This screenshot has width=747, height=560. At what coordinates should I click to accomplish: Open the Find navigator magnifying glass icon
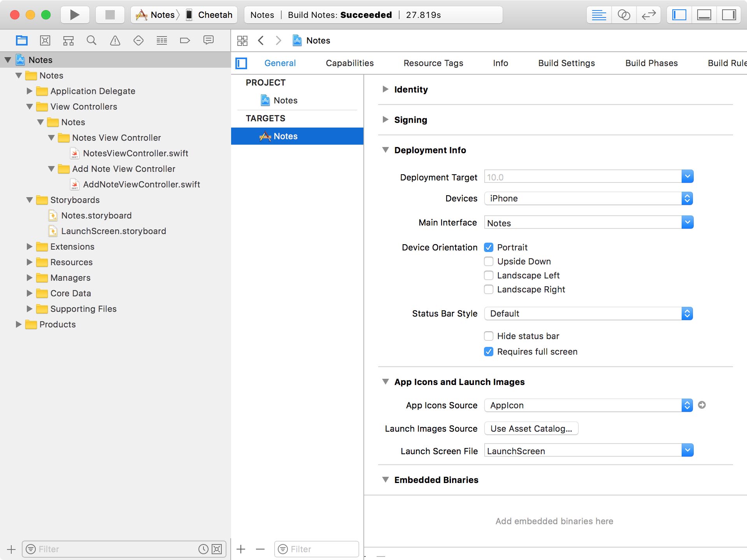tap(92, 40)
